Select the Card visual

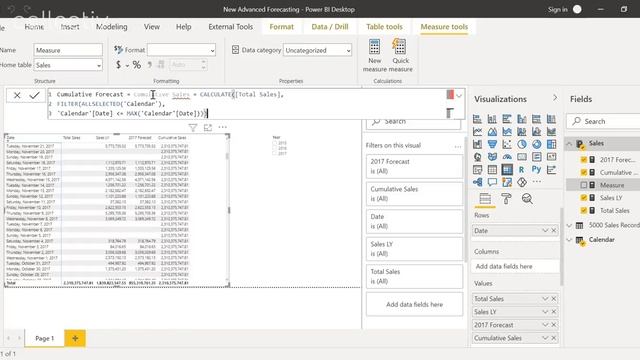(x=522, y=157)
